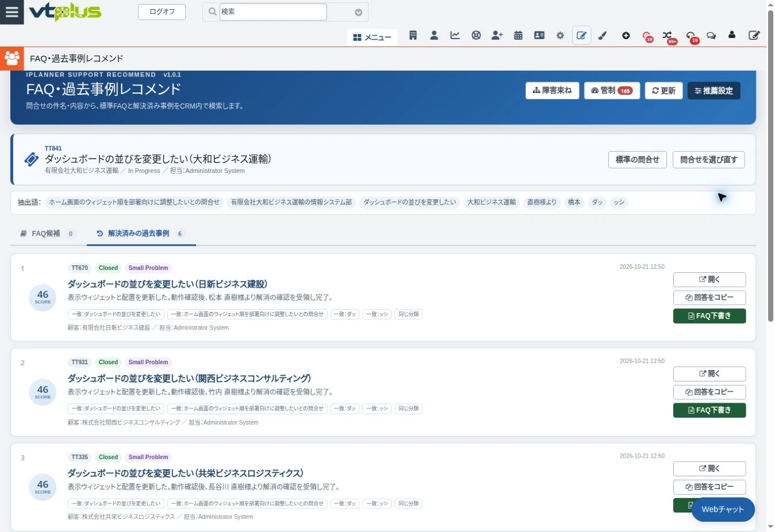Viewport: 775px width, 532px height.
Task: Click the 同じ分類 tag in TT670 card
Action: 409,314
